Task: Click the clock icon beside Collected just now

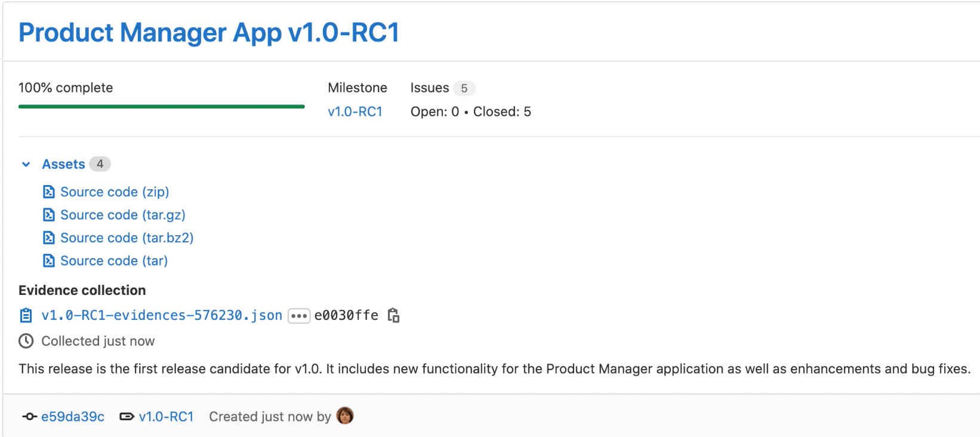Action: coord(25,341)
